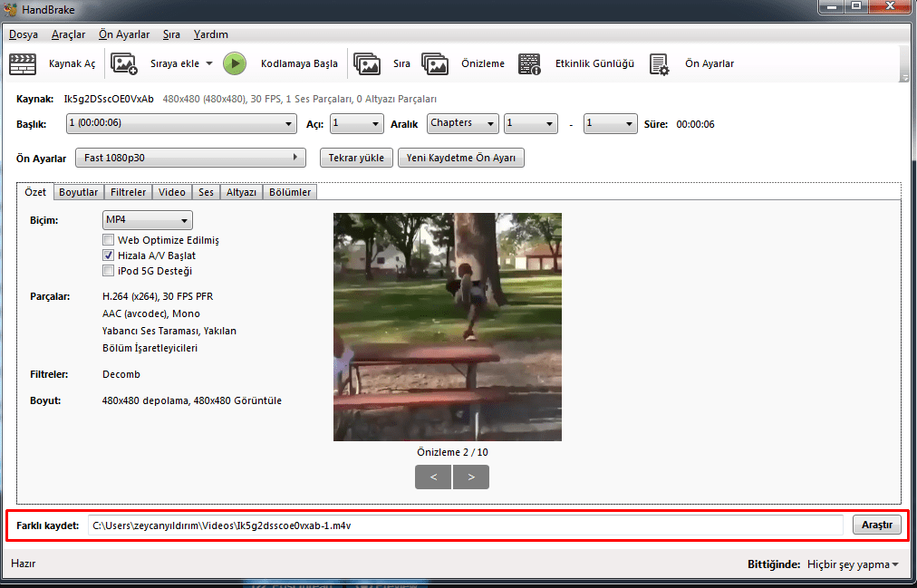Click the Kodlamaya Başla toolbar label
The height and width of the screenshot is (588, 917).
(299, 63)
